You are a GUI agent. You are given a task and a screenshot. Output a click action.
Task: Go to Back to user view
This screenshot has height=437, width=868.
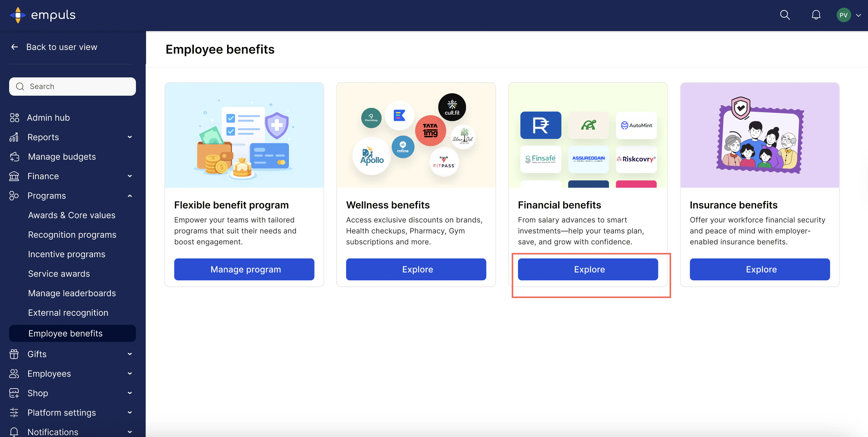tap(62, 47)
